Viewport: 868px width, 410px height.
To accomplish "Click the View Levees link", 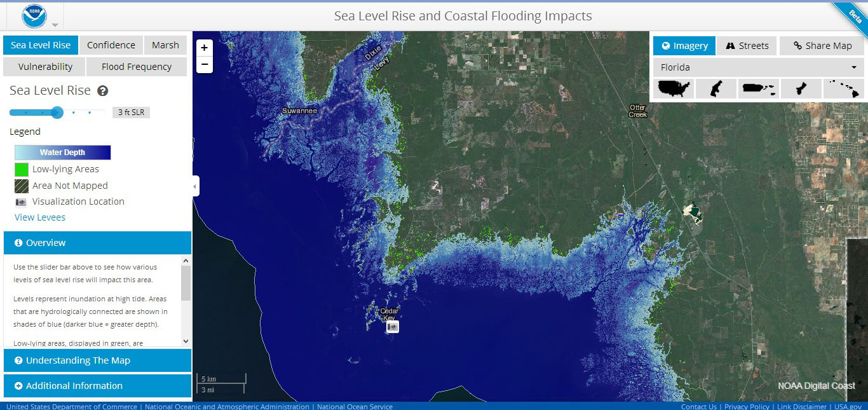I will (40, 217).
